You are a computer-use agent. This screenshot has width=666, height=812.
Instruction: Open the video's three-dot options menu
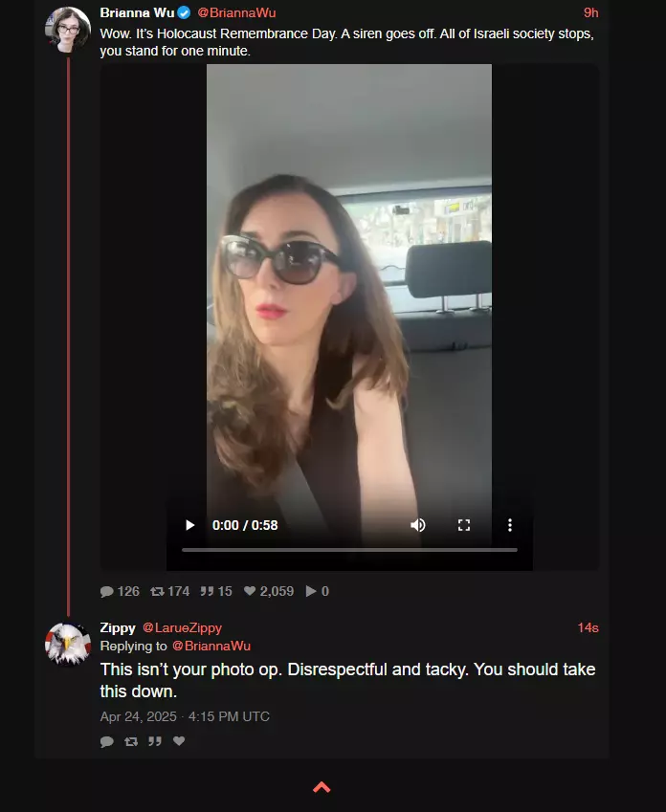[x=510, y=525]
